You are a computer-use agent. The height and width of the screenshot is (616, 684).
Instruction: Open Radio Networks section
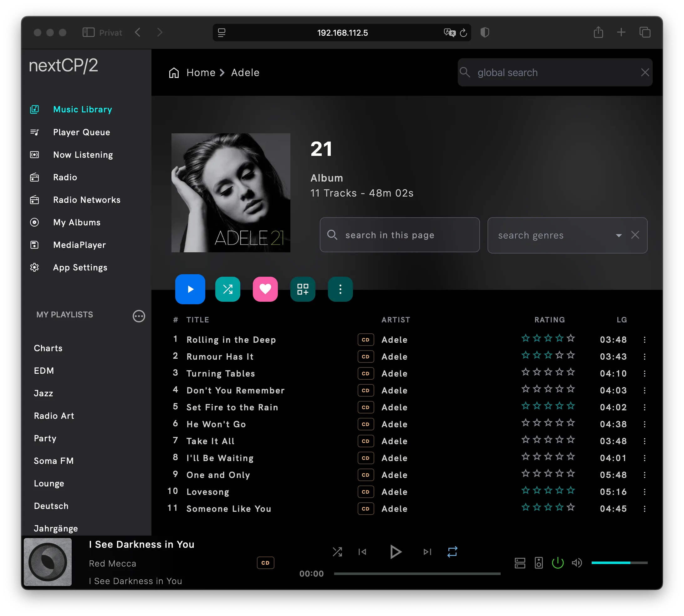(x=87, y=200)
